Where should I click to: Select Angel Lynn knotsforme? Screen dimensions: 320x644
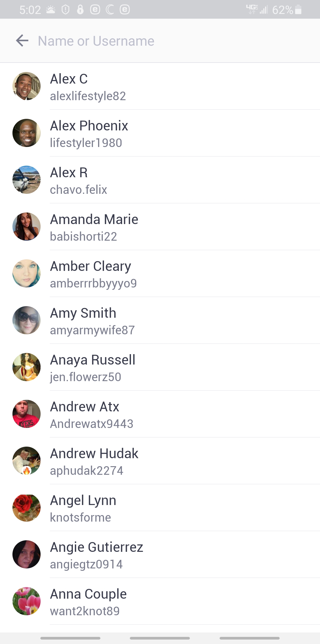(x=160, y=508)
